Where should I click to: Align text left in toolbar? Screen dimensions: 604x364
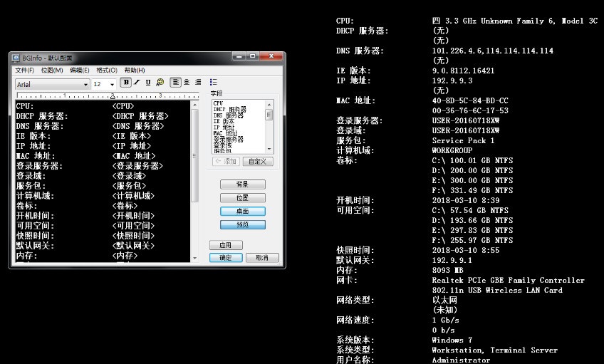coord(175,83)
